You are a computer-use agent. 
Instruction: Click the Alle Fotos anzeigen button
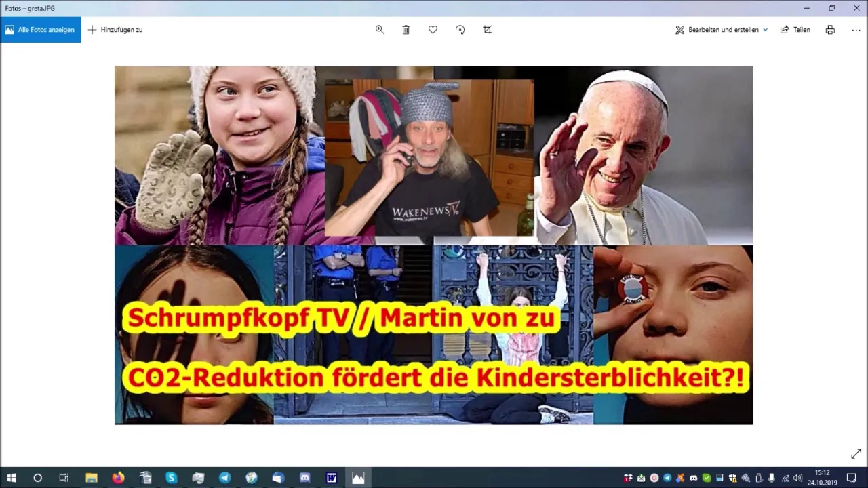pos(41,30)
